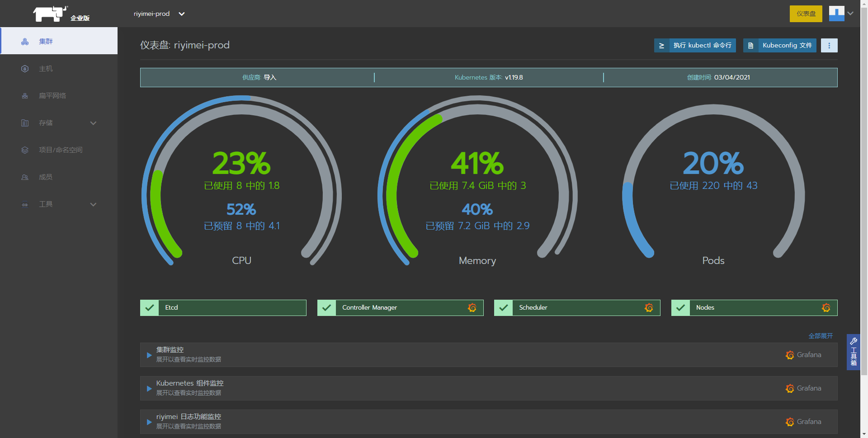
Task: Click the Memory usage gauge
Action: 477,181
